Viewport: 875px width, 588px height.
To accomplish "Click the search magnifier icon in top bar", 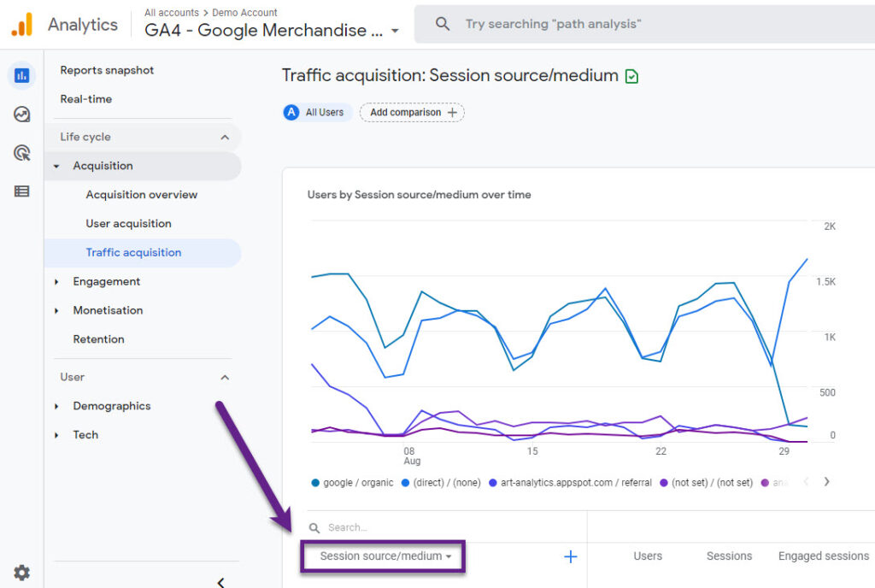I will 443,24.
